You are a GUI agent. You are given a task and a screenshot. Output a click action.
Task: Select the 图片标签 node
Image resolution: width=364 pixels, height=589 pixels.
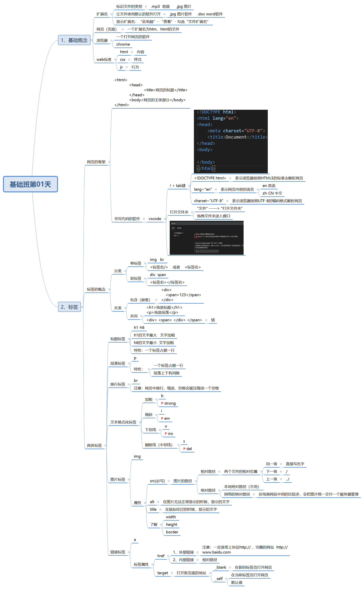(x=118, y=479)
